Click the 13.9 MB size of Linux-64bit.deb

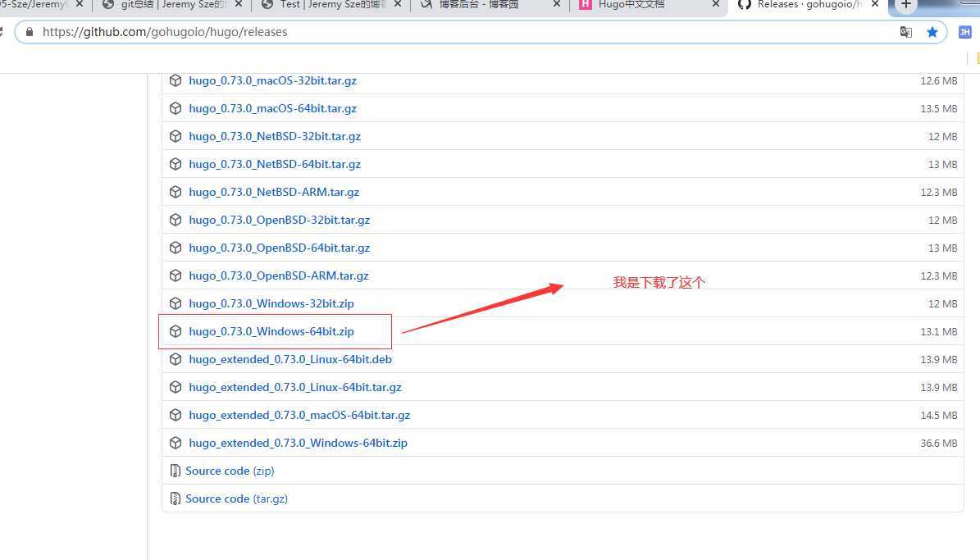[x=938, y=359]
